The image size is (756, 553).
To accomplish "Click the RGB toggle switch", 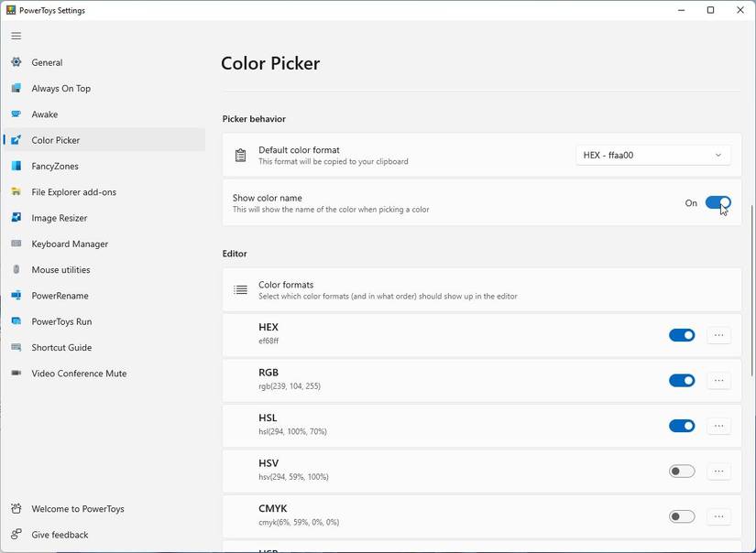I will [682, 380].
